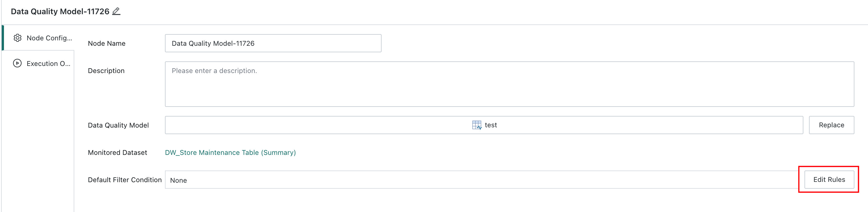
Task: Click the Data Quality Model label
Action: 118,125
